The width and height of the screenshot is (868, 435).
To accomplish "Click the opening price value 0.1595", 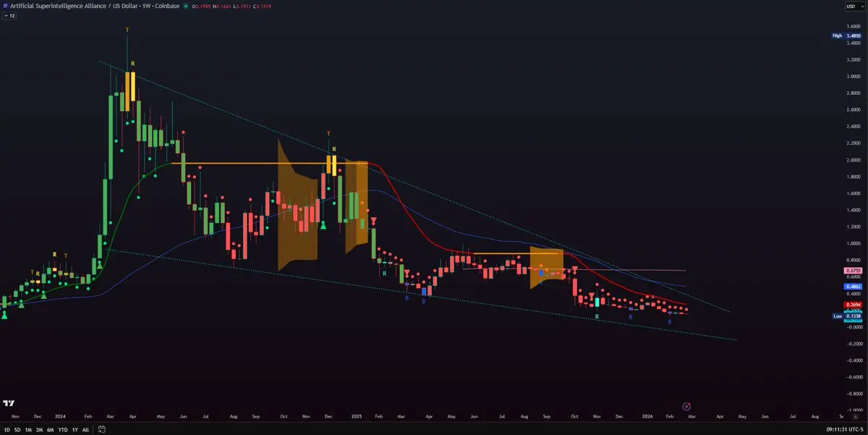I will coord(203,6).
